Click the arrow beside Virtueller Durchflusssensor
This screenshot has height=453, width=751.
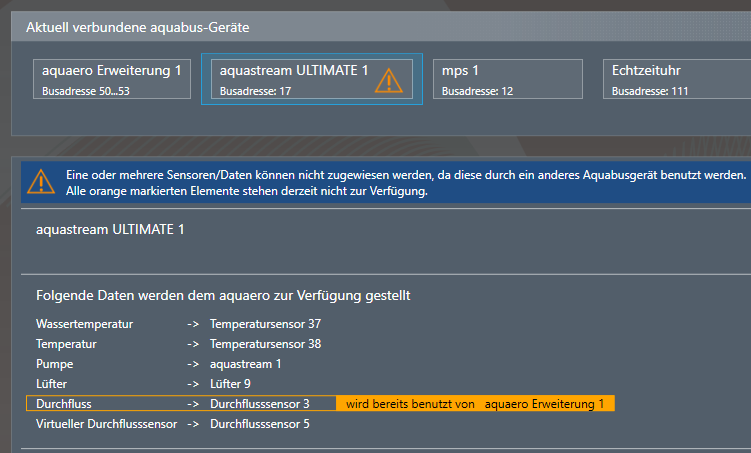point(193,424)
